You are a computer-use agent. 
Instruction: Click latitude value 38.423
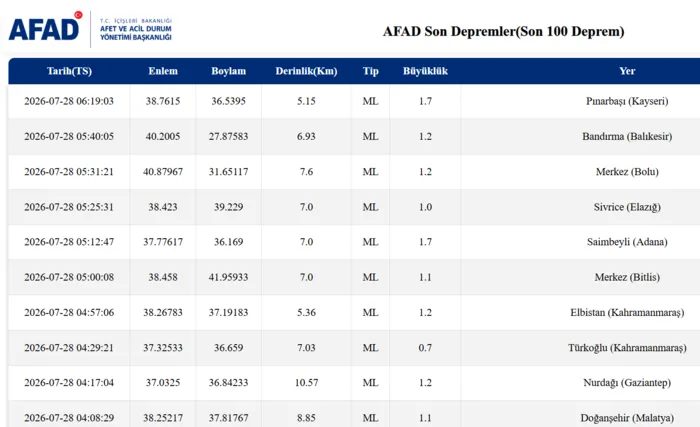(x=163, y=207)
